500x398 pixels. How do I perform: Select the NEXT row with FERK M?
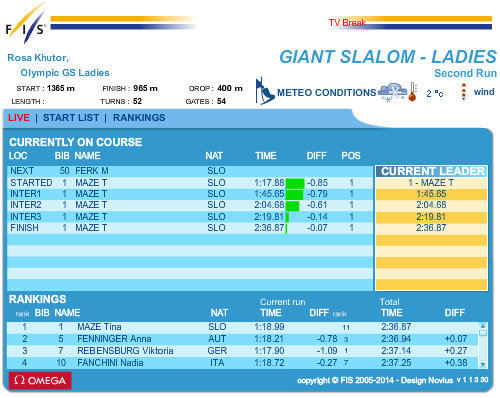tap(190, 171)
